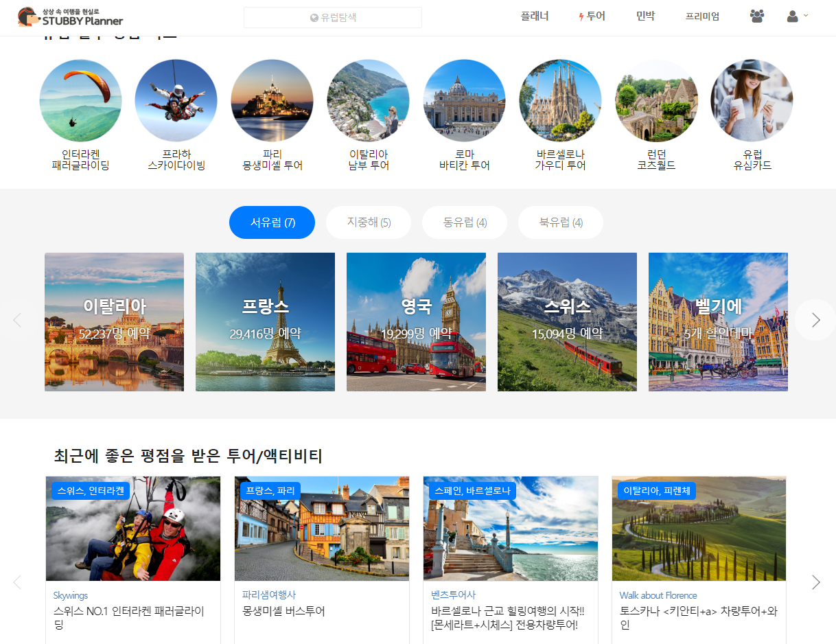836x644 pixels.
Task: Click the 프랑스, 파리 tag
Action: pos(270,491)
